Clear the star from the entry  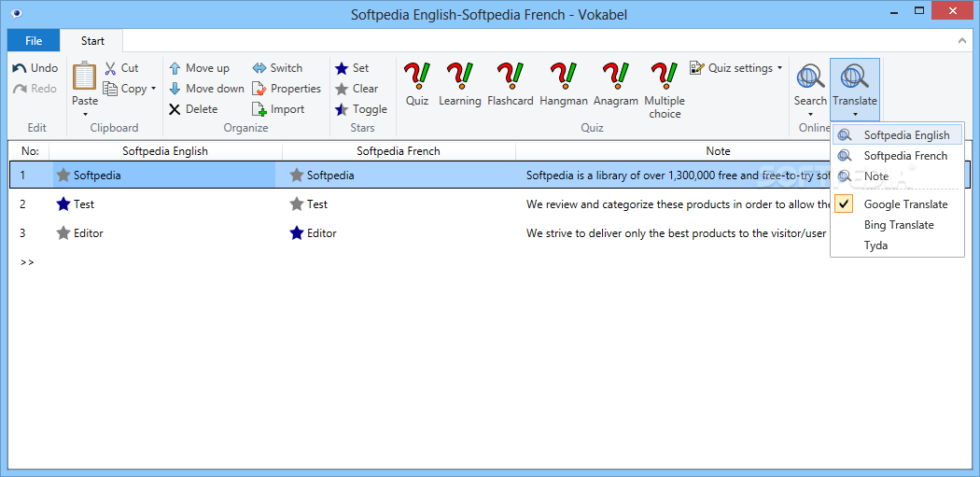click(357, 89)
